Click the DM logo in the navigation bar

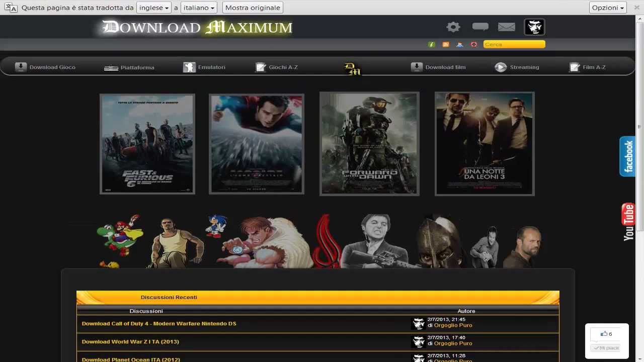click(x=352, y=69)
